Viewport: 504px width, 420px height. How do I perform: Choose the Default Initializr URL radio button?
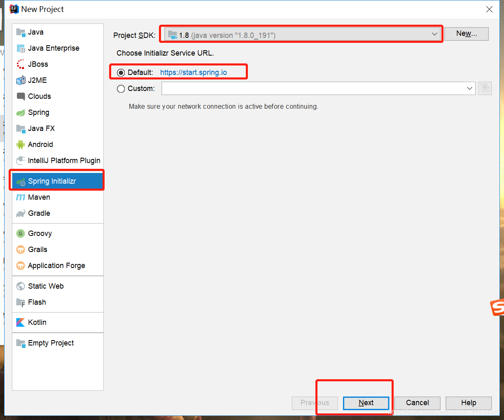(121, 72)
